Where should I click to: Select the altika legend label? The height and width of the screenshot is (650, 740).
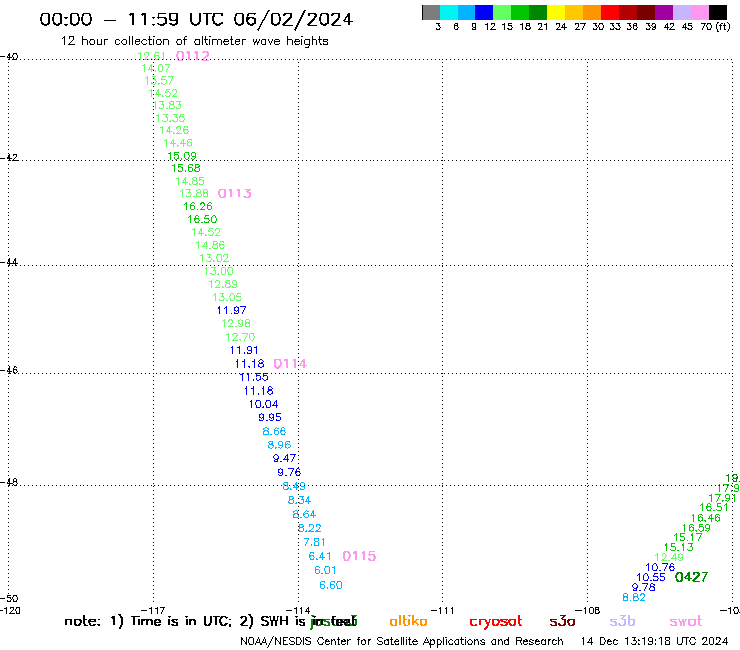click(x=408, y=621)
